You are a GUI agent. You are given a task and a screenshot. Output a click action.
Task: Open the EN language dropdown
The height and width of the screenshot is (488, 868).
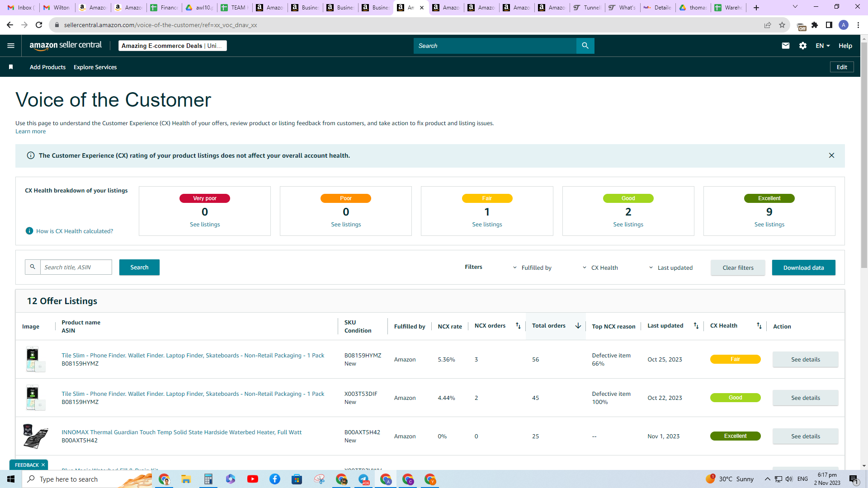point(823,46)
